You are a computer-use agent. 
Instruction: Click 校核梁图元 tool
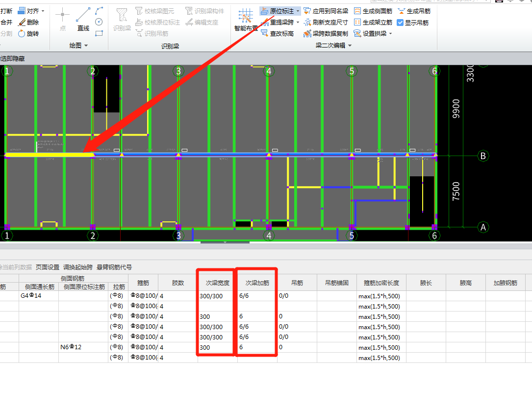click(x=155, y=11)
